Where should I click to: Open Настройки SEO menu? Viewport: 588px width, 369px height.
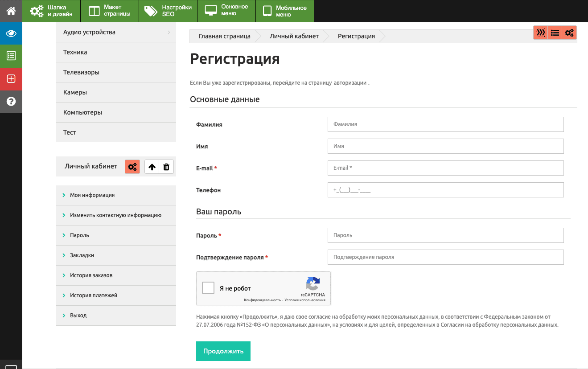click(x=168, y=11)
